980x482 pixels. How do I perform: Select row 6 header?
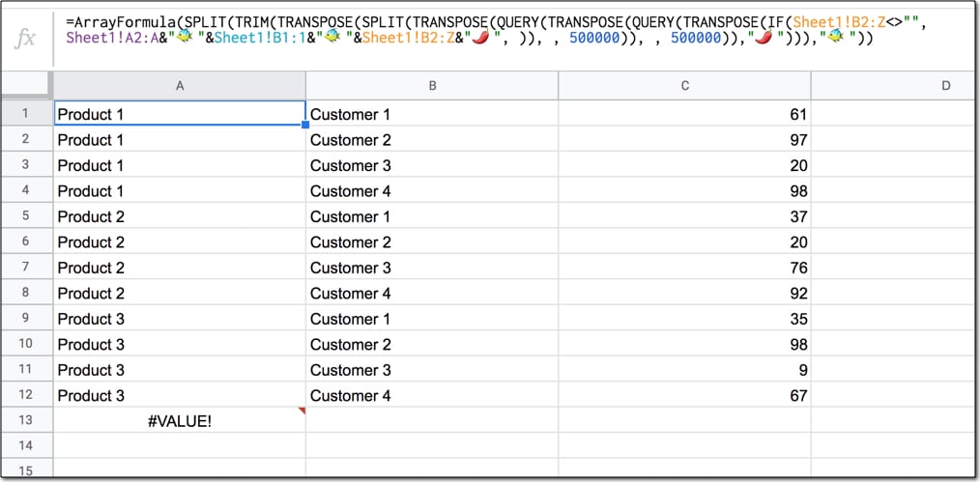pyautogui.click(x=26, y=241)
